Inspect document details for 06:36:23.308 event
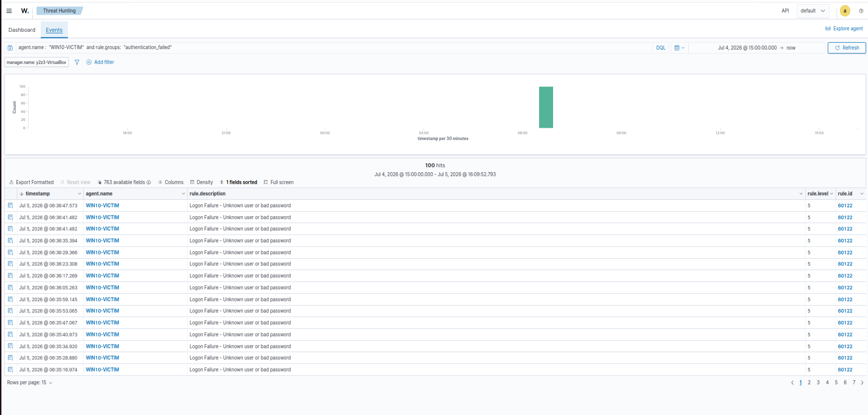Image resolution: width=868 pixels, height=415 pixels. tap(10, 264)
